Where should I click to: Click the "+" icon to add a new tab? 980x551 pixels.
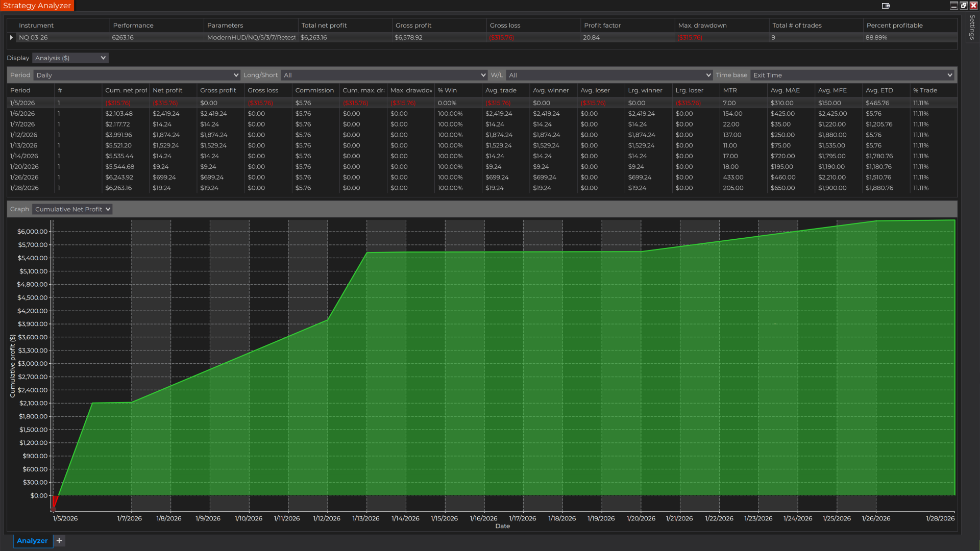tap(59, 540)
